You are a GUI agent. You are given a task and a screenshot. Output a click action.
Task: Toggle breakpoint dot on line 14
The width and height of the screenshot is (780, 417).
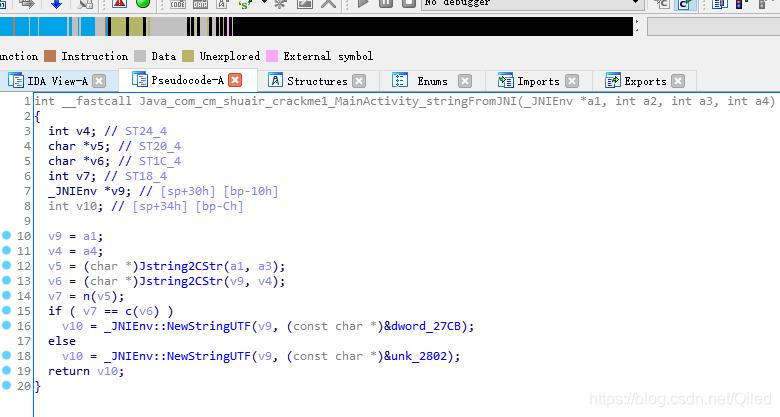coord(6,295)
